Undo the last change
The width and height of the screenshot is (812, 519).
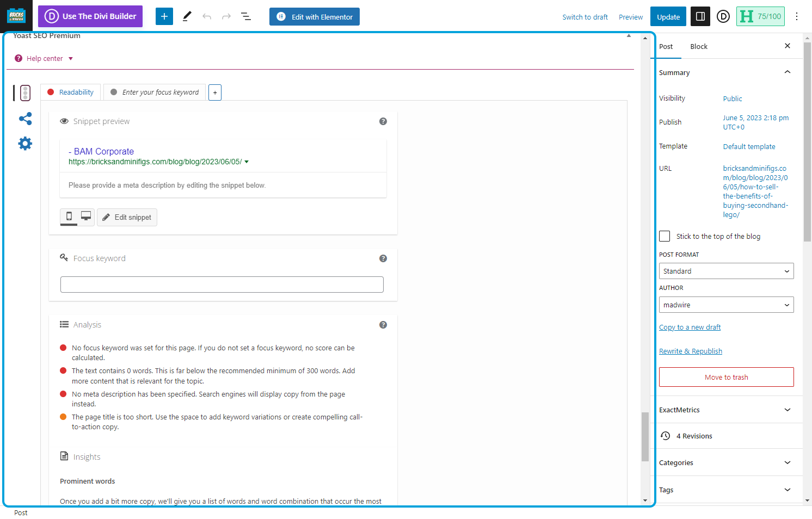coord(207,16)
